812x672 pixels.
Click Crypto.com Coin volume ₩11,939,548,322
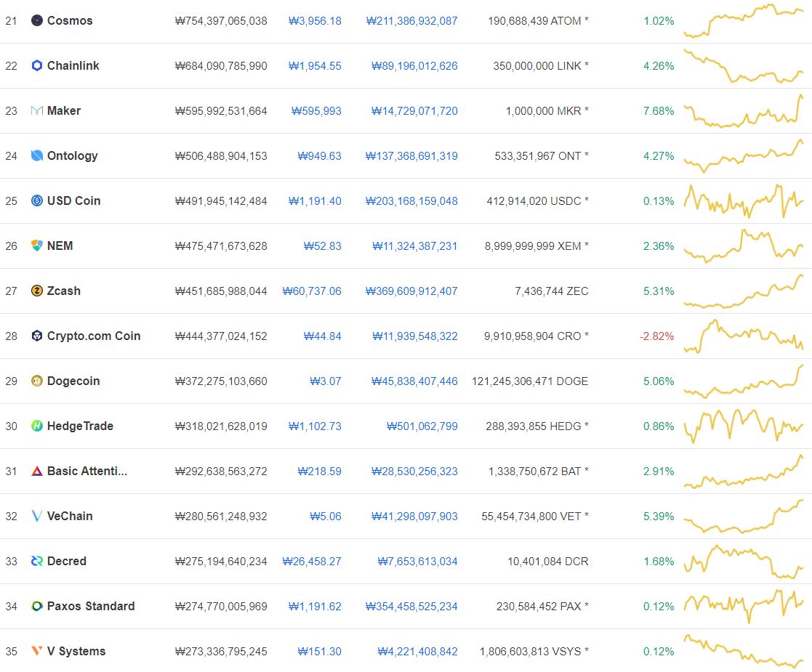point(415,336)
